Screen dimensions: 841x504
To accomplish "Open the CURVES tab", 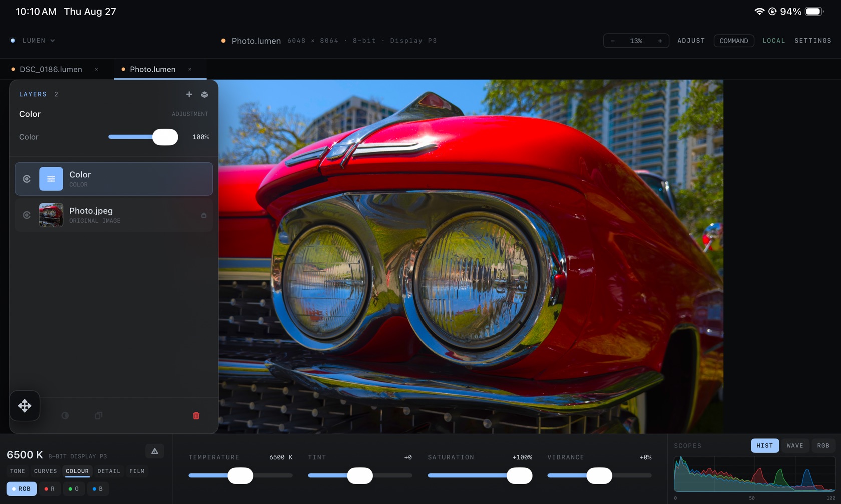I will 45,471.
